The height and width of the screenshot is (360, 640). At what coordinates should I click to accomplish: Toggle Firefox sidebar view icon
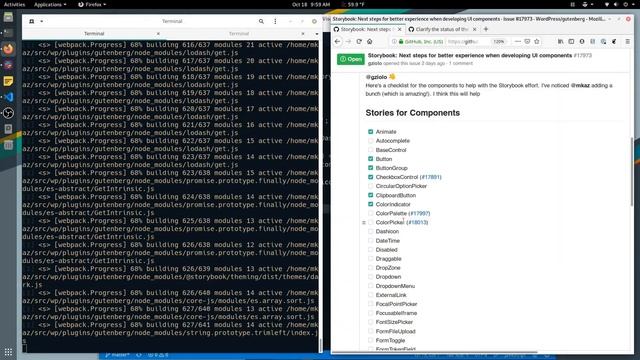[571, 41]
